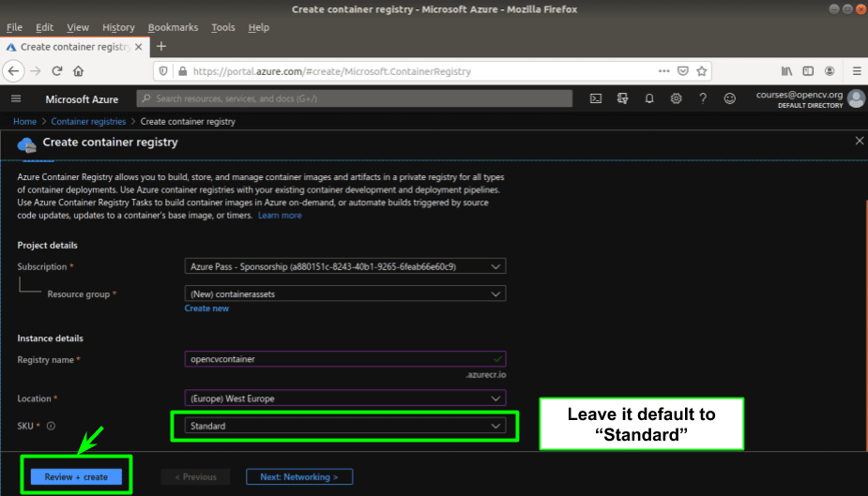Reload the page in Firefox
The image size is (868, 496).
[57, 70]
